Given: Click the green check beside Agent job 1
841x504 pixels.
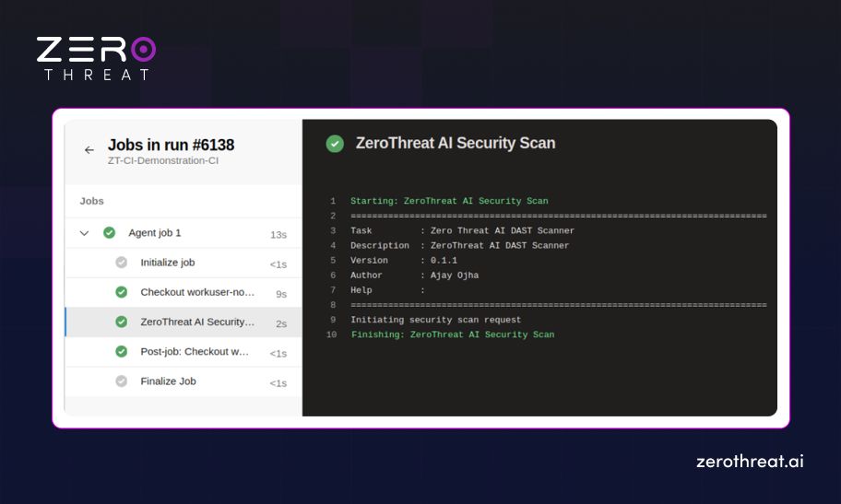Looking at the screenshot, I should point(110,233).
